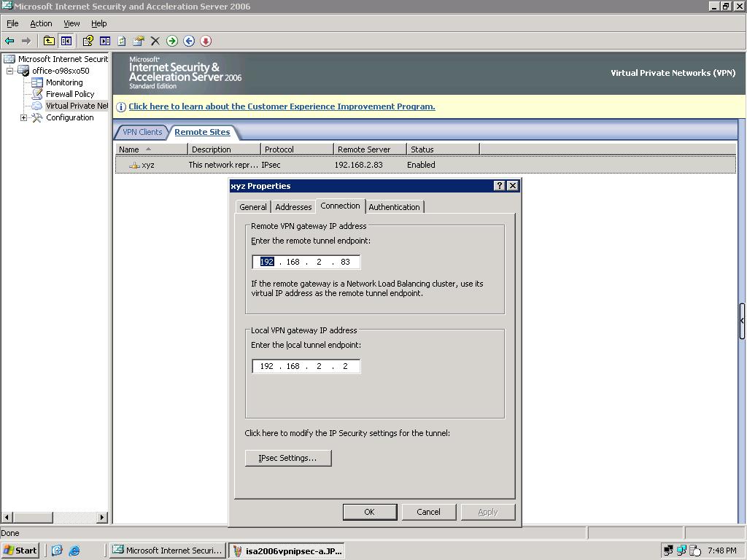
Task: Click the blue left-arrow circle toolbar icon
Action: [x=189, y=41]
